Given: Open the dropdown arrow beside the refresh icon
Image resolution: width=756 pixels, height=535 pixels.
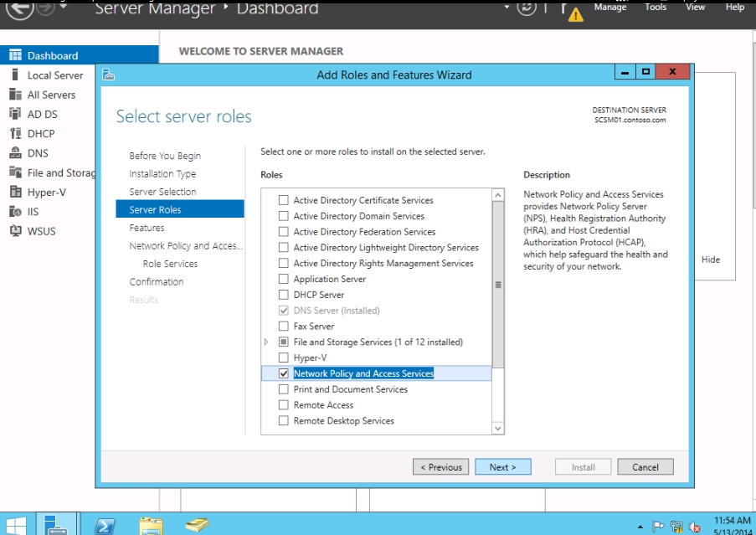Looking at the screenshot, I should click(x=507, y=7).
